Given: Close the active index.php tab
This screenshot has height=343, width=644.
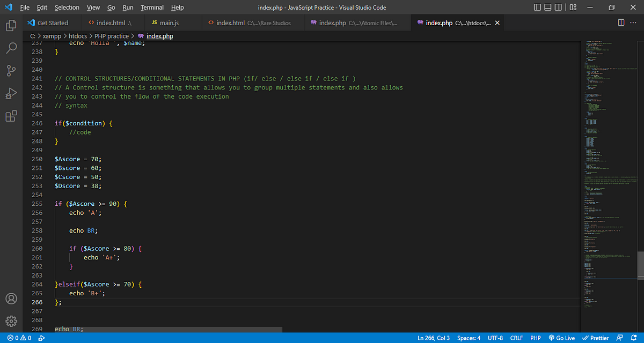Looking at the screenshot, I should click(497, 23).
